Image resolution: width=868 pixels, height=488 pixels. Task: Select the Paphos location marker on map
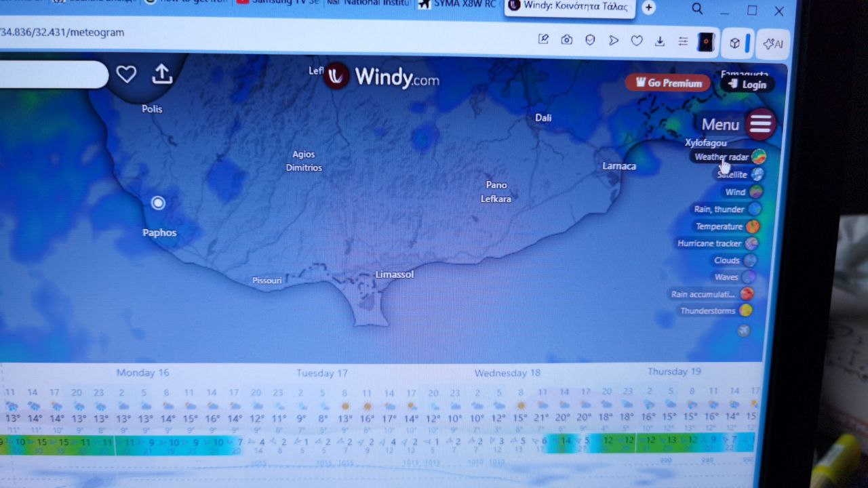[x=158, y=203]
